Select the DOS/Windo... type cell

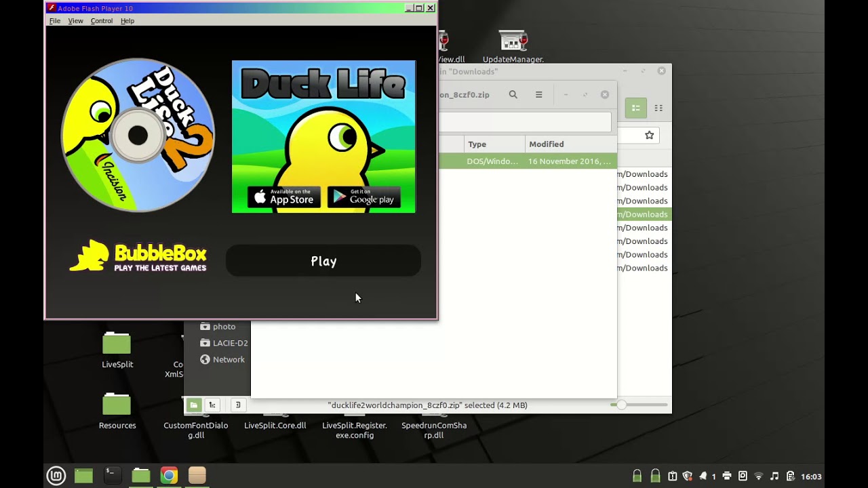point(492,161)
